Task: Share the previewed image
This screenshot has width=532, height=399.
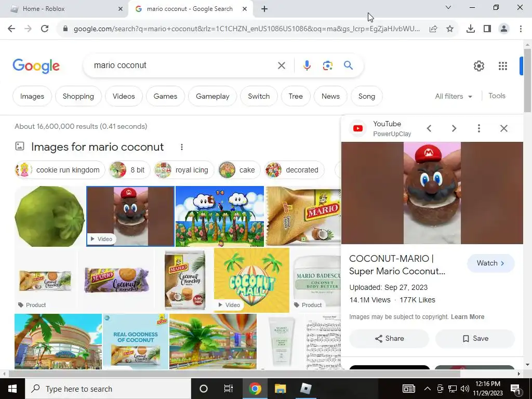Action: (389, 339)
